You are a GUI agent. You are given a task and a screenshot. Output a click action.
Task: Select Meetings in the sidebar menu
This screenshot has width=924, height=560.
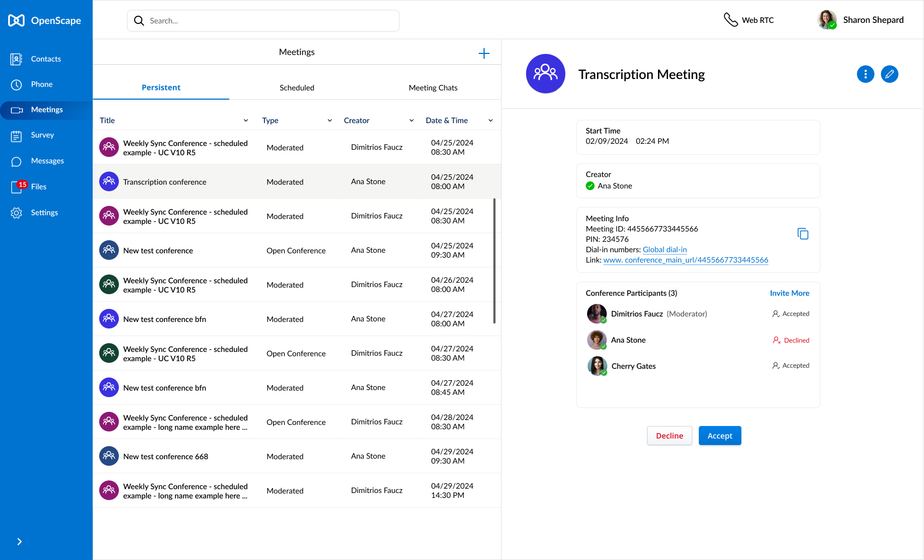46,110
